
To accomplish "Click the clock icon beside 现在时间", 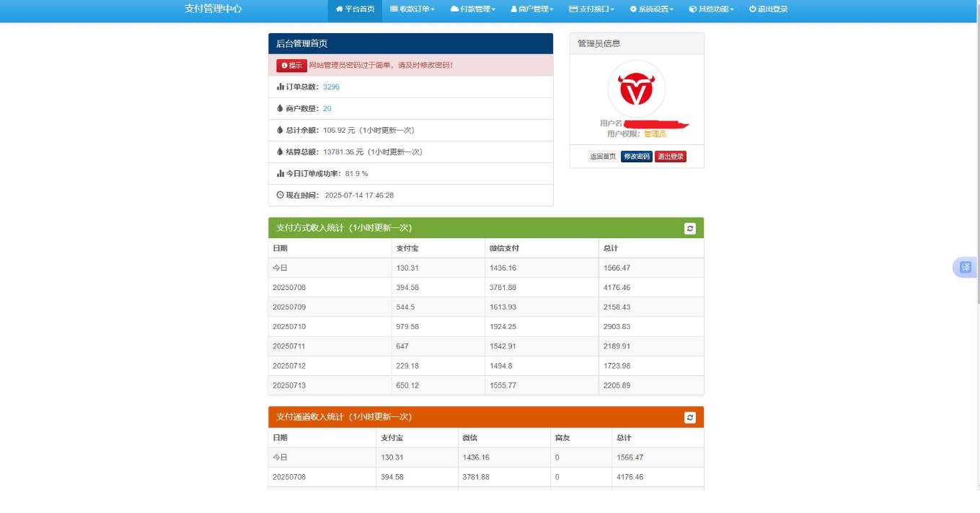I will (281, 195).
